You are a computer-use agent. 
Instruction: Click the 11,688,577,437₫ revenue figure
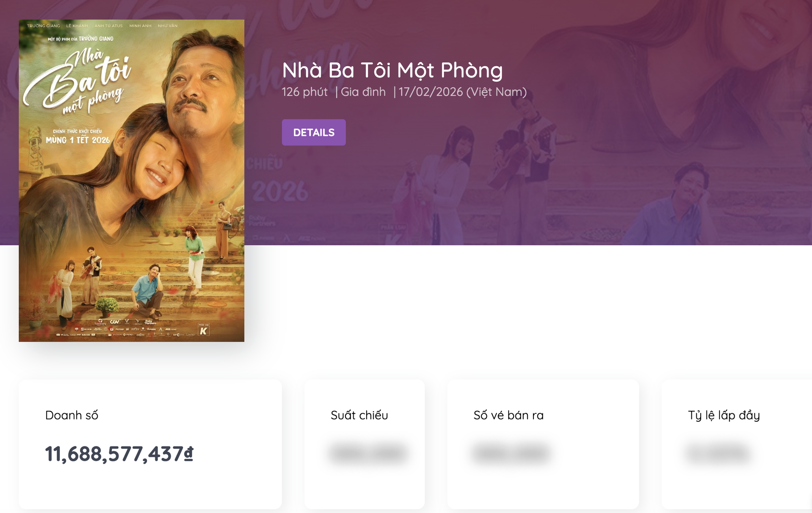[x=119, y=454]
